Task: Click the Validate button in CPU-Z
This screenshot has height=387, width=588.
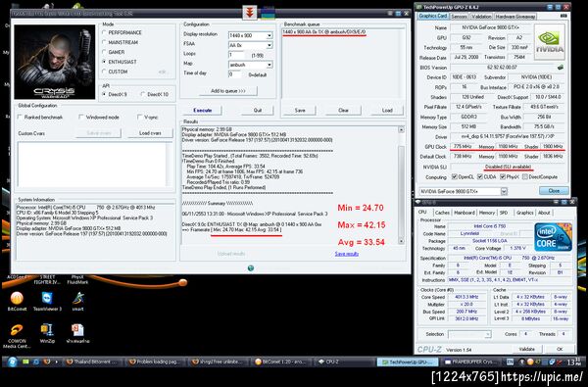Action: (x=526, y=349)
